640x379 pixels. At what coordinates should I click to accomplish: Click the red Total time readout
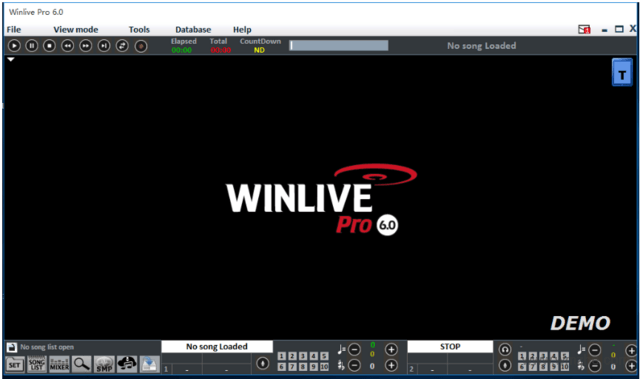221,50
